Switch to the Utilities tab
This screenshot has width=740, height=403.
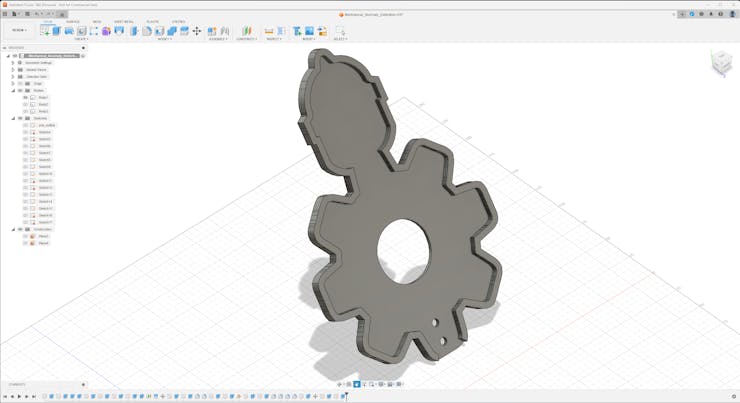[178, 22]
